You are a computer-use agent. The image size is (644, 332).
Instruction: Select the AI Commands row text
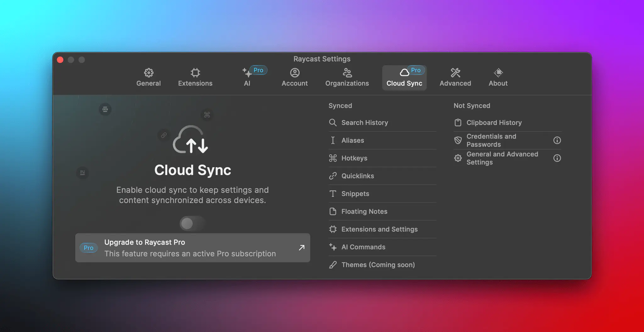[364, 247]
